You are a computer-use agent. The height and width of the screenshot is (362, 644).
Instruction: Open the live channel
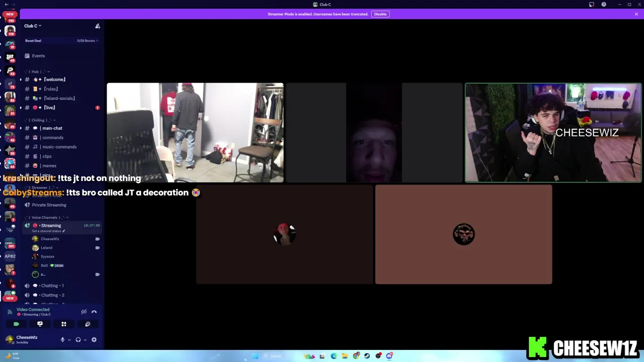coord(49,108)
